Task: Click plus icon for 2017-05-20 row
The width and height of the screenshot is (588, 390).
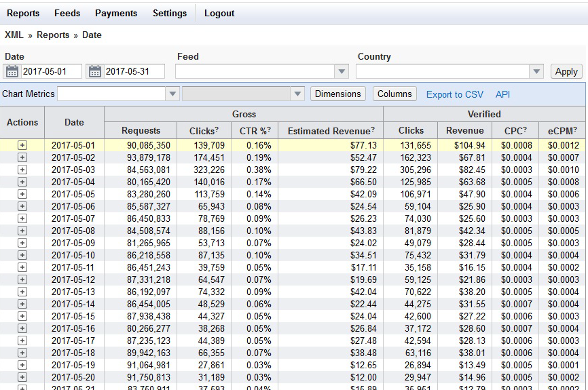Action: point(22,377)
